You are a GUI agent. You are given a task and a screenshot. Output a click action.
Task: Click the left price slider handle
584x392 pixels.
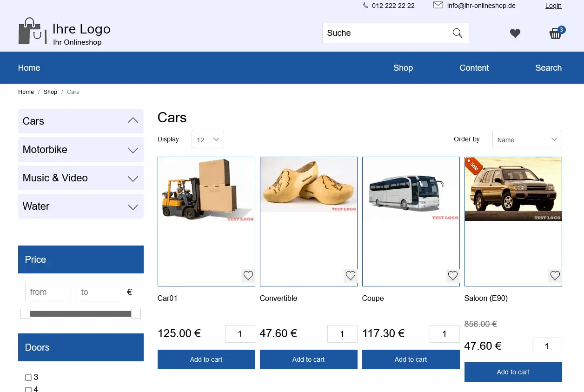click(x=26, y=314)
